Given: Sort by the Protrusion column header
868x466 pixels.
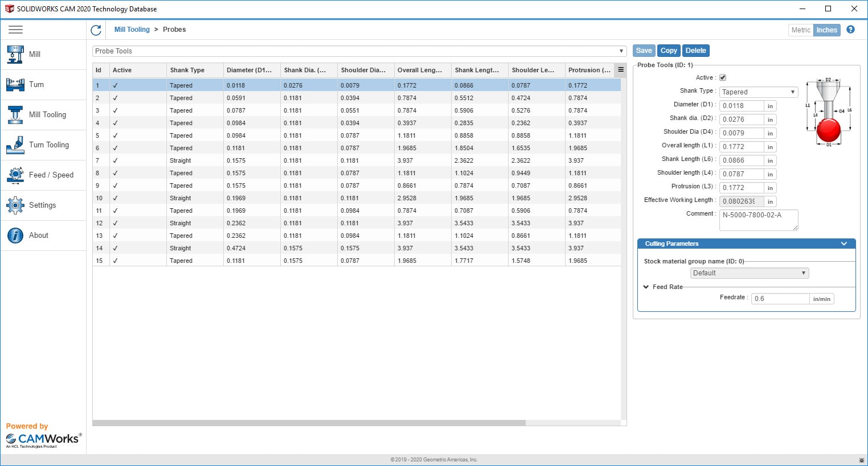Looking at the screenshot, I should point(590,70).
